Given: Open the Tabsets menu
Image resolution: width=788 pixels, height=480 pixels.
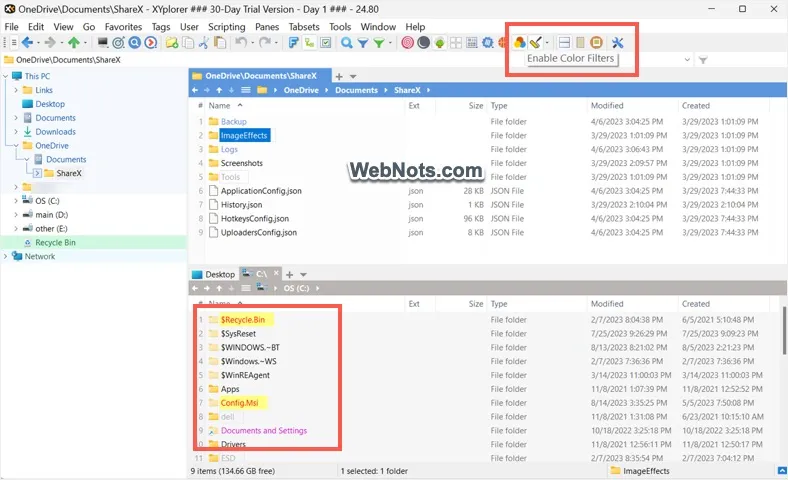Looking at the screenshot, I should coord(304,27).
